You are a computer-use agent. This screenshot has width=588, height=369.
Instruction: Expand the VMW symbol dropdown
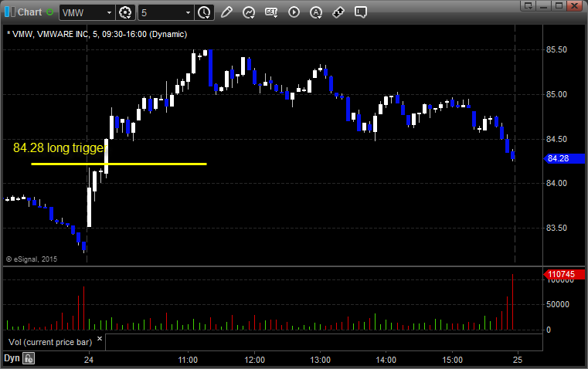(x=109, y=12)
